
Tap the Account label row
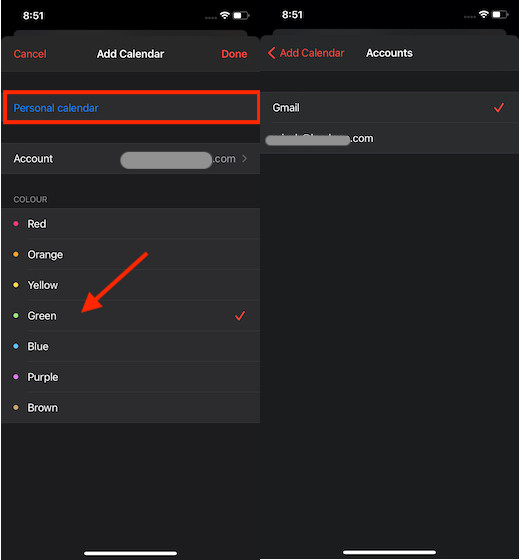click(x=131, y=159)
